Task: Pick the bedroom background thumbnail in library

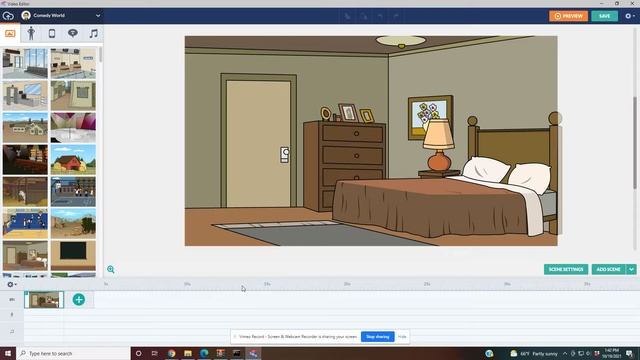Action: coord(25,256)
